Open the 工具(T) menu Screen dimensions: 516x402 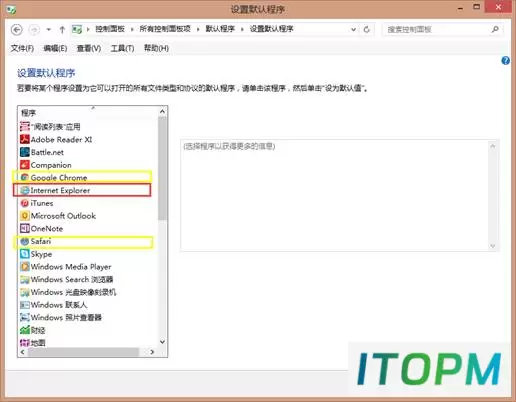click(122, 48)
